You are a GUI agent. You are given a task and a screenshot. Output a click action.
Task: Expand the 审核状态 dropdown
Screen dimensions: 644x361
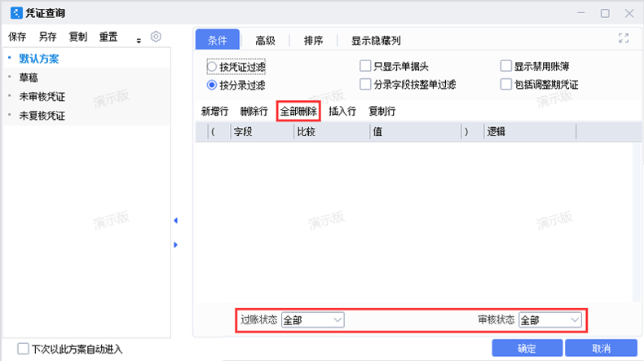tap(550, 320)
